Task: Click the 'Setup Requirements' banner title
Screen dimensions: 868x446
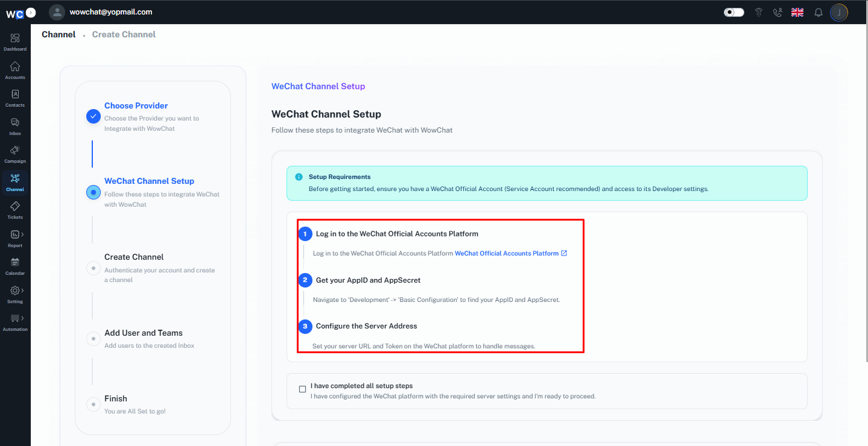Action: tap(340, 177)
